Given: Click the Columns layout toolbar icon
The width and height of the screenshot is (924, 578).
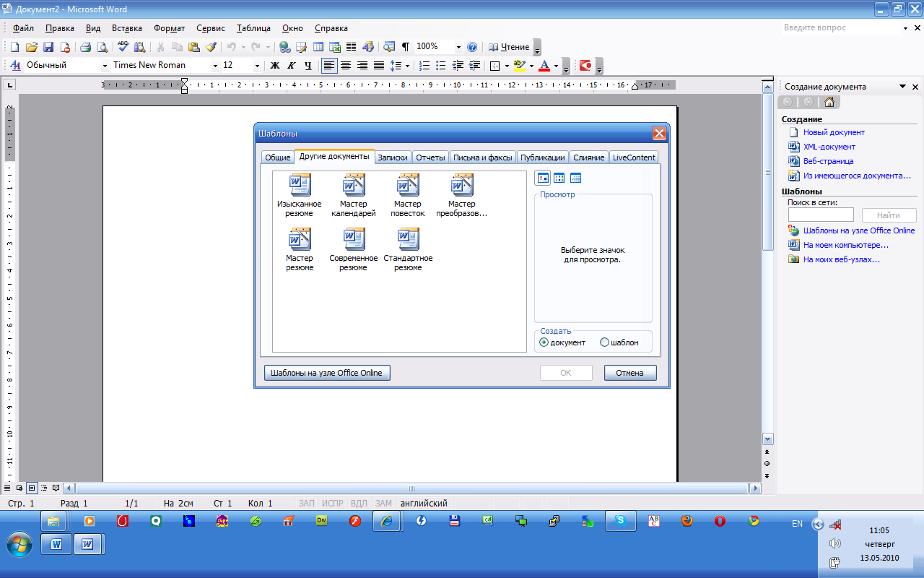Looking at the screenshot, I should [352, 47].
